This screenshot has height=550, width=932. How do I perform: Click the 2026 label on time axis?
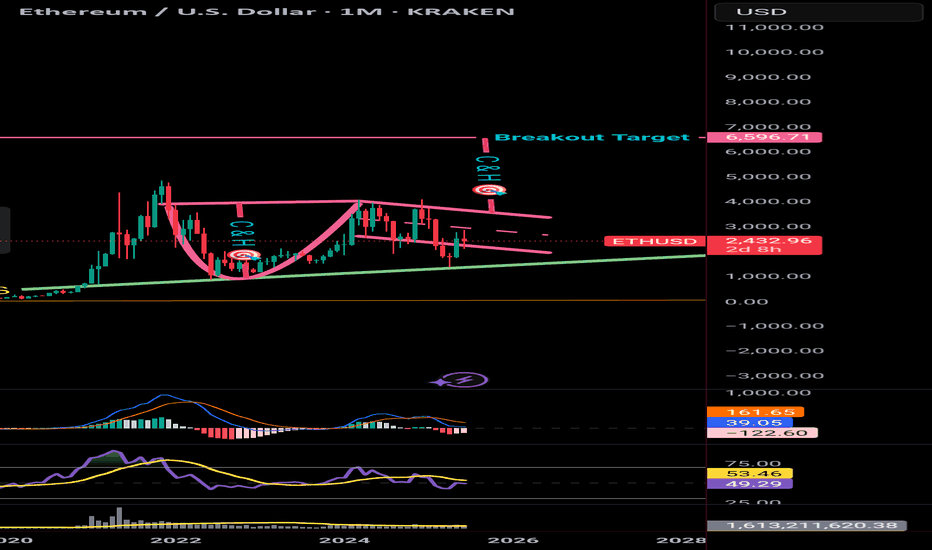pos(513,540)
